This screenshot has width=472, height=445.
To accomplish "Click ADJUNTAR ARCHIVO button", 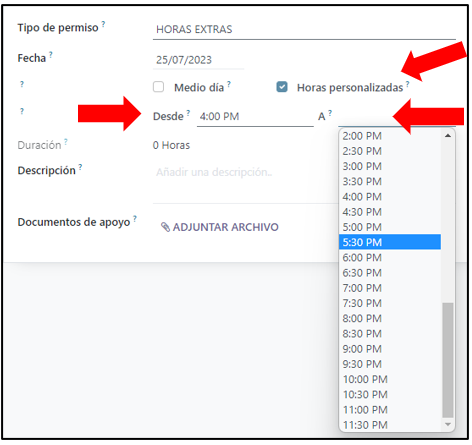I will click(220, 227).
